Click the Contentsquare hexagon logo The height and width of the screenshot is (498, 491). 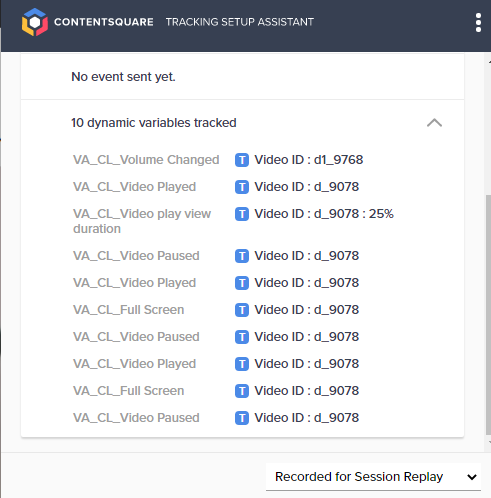[x=35, y=22]
